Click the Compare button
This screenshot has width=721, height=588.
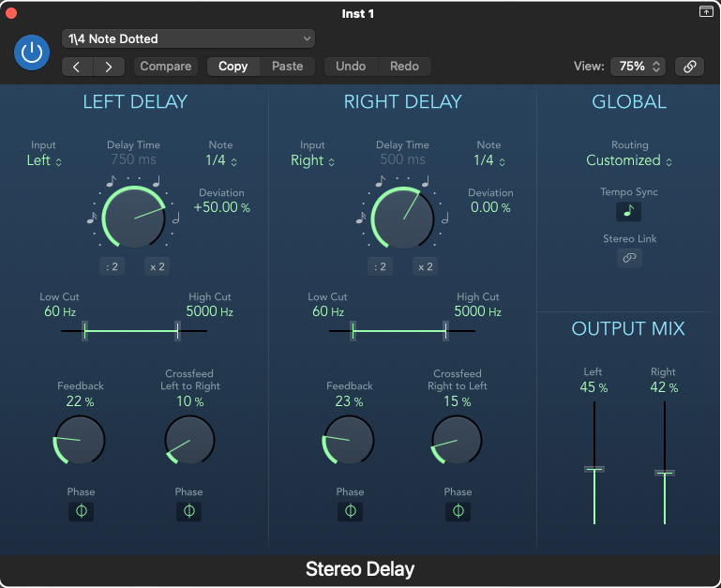coord(166,67)
